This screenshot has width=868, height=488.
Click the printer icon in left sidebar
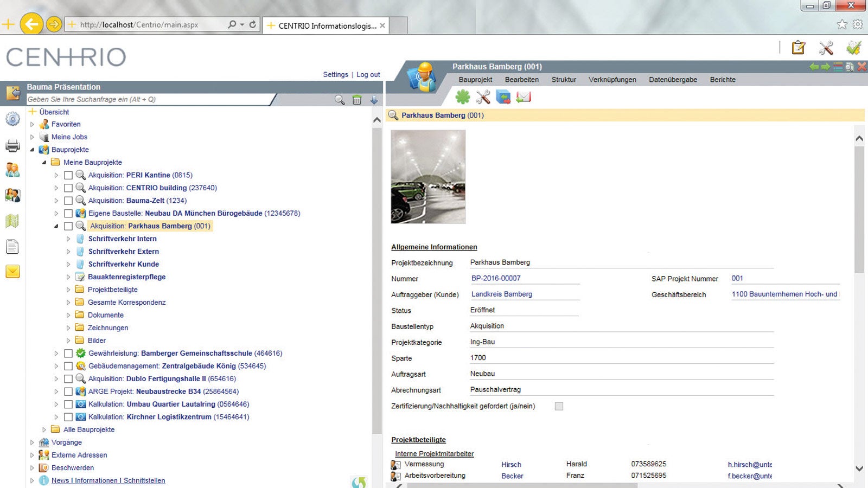pyautogui.click(x=12, y=145)
